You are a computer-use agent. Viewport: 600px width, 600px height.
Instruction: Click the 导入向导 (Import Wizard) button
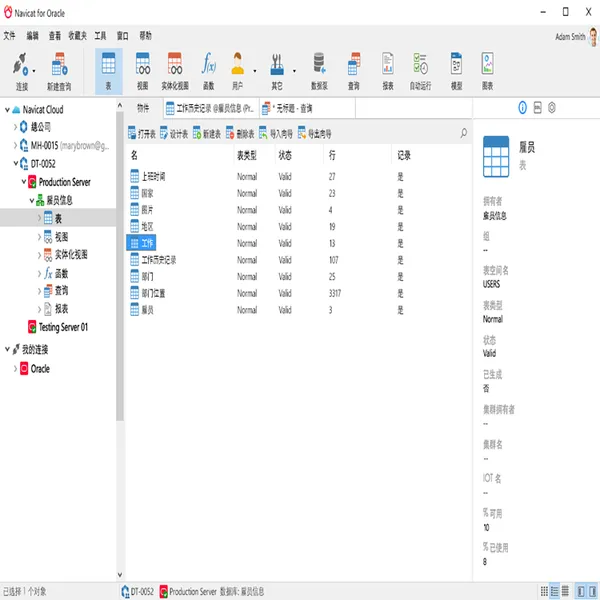[276, 134]
